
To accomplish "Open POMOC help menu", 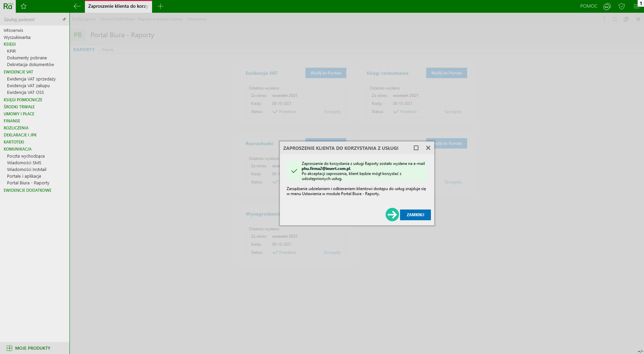I will pos(589,6).
